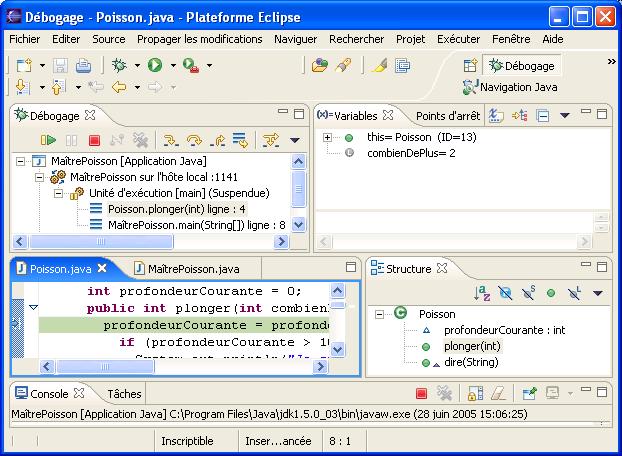
Task: Open the Points d'arrêt tab
Action: 447,116
